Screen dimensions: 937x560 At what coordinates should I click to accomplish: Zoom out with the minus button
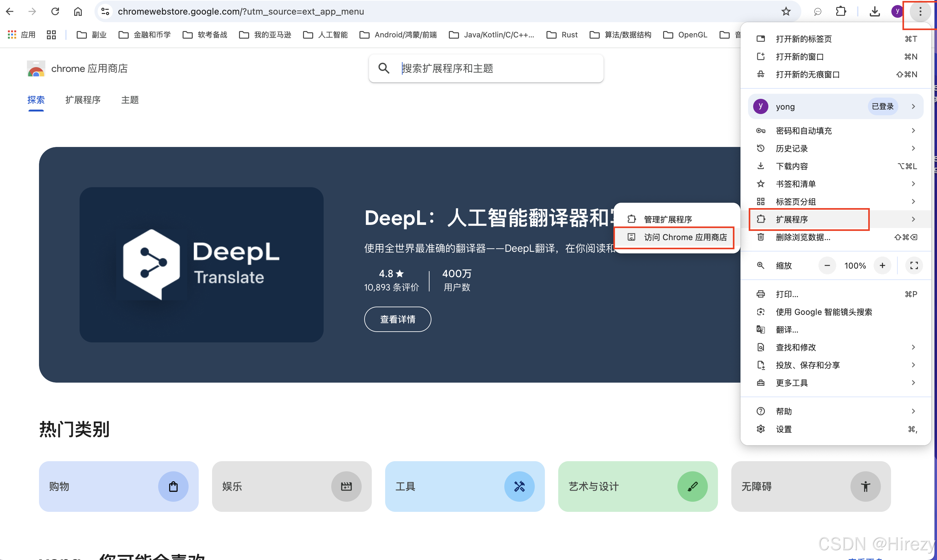(x=827, y=266)
